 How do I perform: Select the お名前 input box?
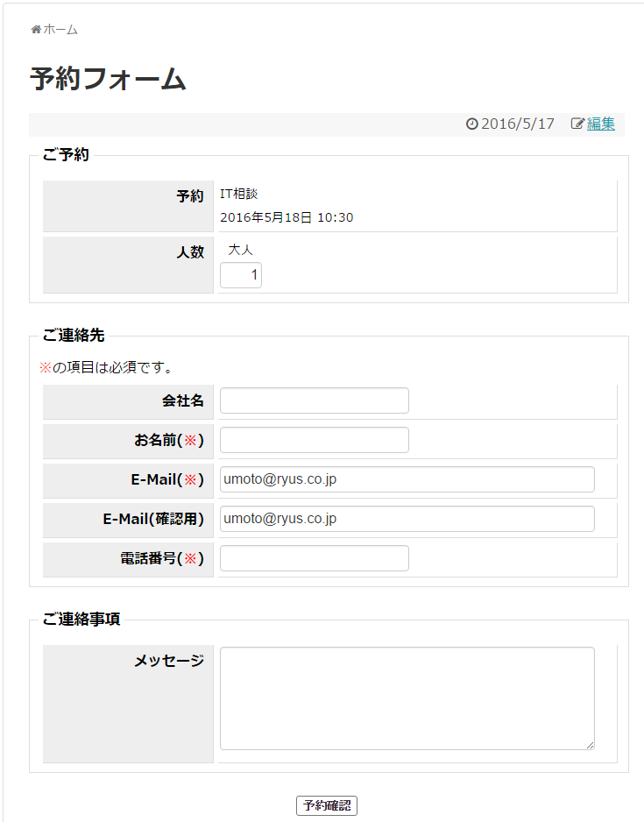point(314,440)
